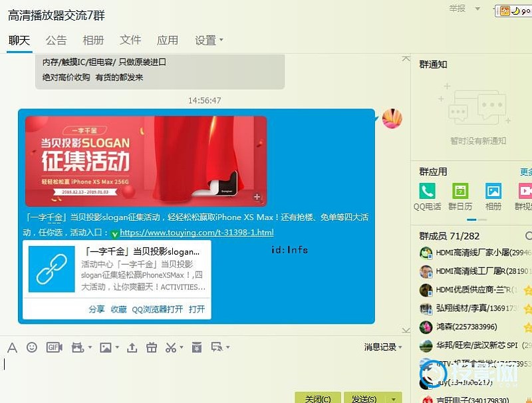
Task: Expand the image tool dropdown arrow
Action: tap(117, 347)
